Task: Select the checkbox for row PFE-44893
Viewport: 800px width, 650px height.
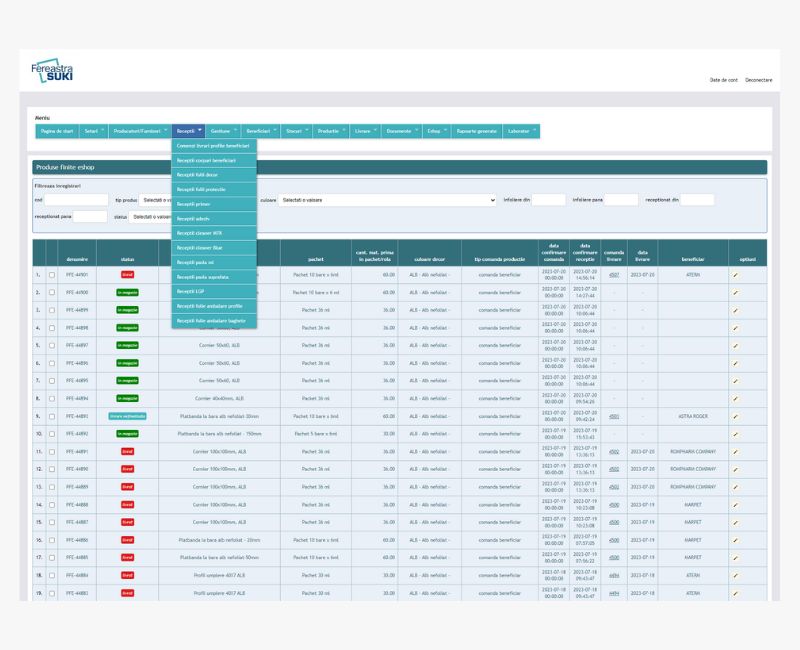Action: click(52, 416)
